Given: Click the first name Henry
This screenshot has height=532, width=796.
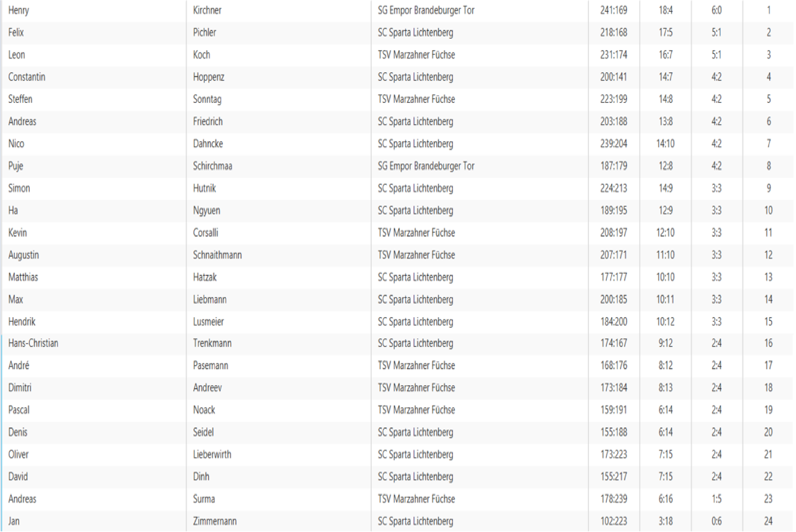Looking at the screenshot, I should 19,11.
